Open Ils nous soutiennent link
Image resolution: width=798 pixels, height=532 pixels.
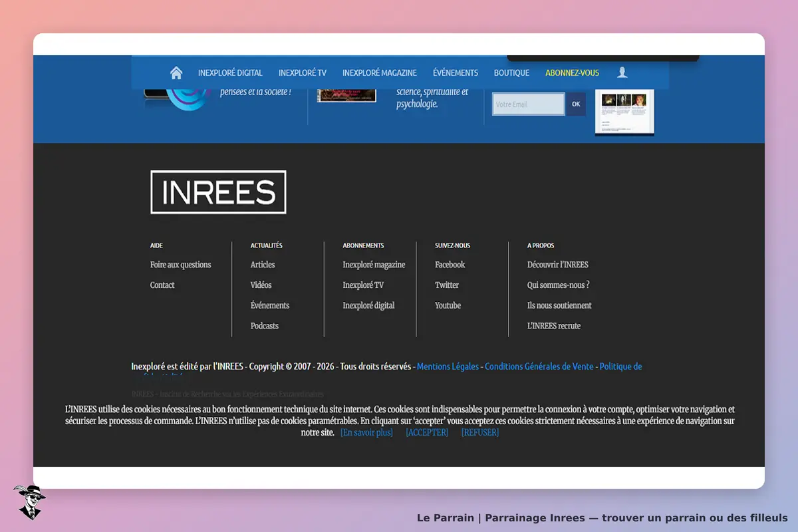559,305
